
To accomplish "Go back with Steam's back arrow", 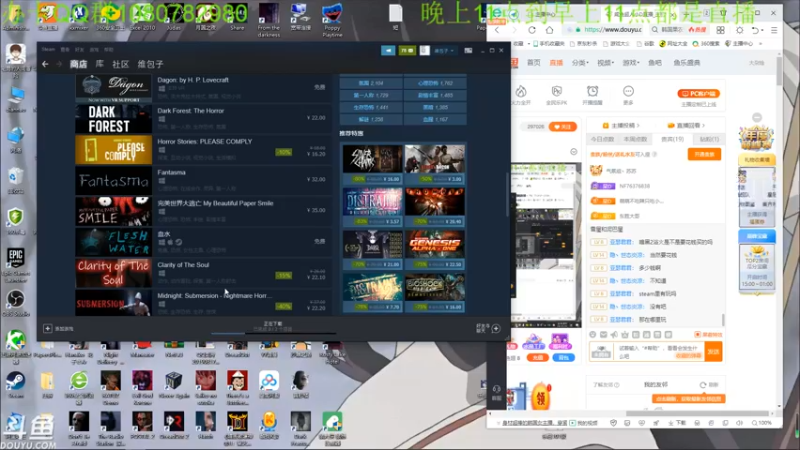I will click(45, 64).
